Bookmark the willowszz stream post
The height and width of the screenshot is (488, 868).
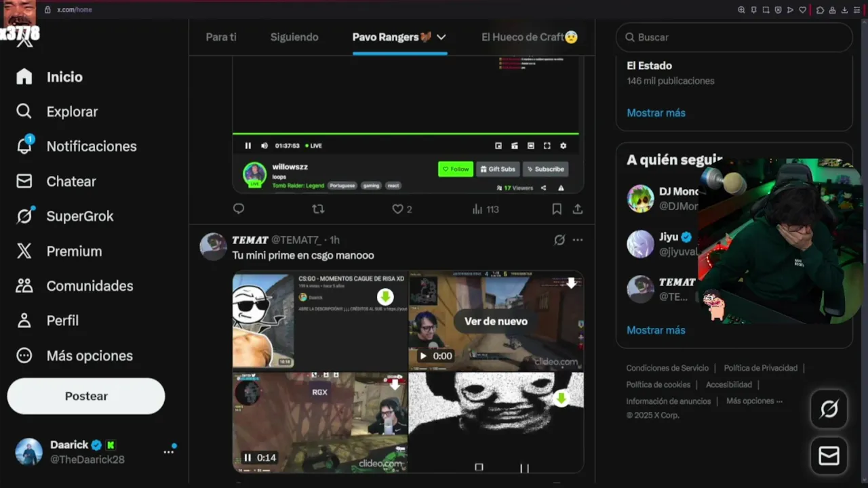[557, 209]
